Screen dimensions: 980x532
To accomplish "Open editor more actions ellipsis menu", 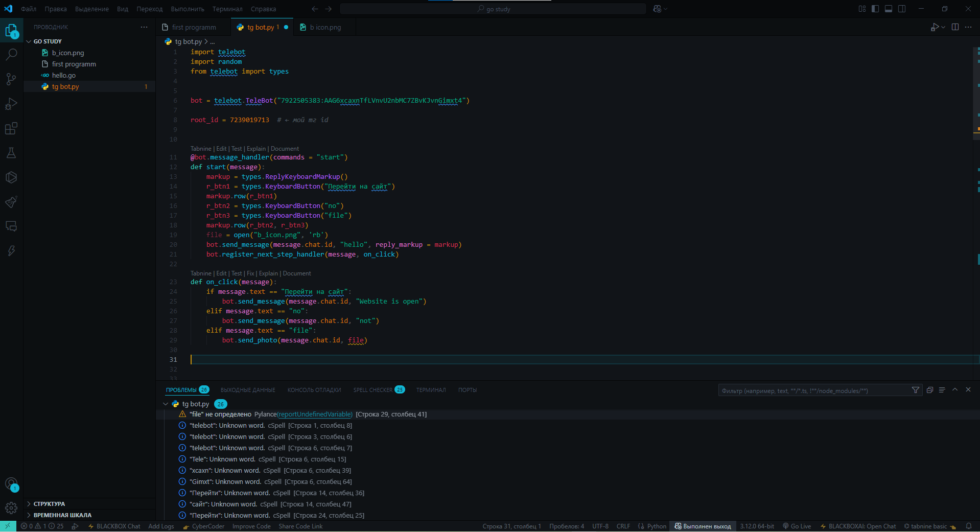I will [x=968, y=27].
